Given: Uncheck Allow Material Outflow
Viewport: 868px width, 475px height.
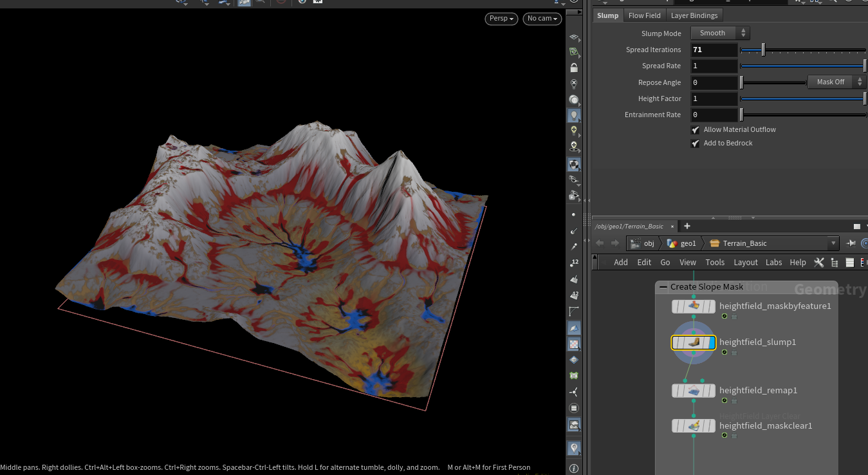Looking at the screenshot, I should 696,130.
